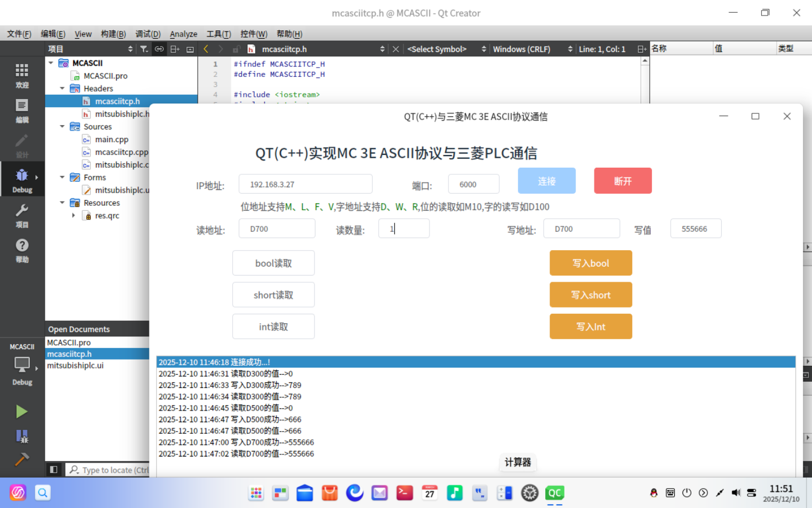812x508 pixels.
Task: Click the close project pane icon
Action: click(190, 49)
